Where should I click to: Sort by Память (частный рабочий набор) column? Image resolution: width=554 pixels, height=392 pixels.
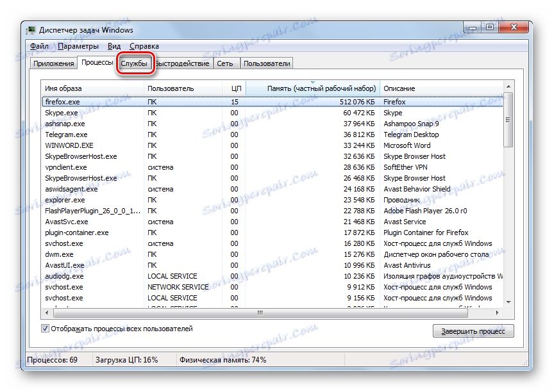pos(313,88)
